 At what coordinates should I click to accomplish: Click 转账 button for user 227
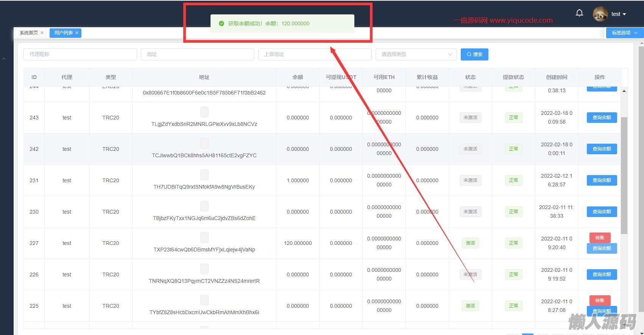(x=600, y=237)
